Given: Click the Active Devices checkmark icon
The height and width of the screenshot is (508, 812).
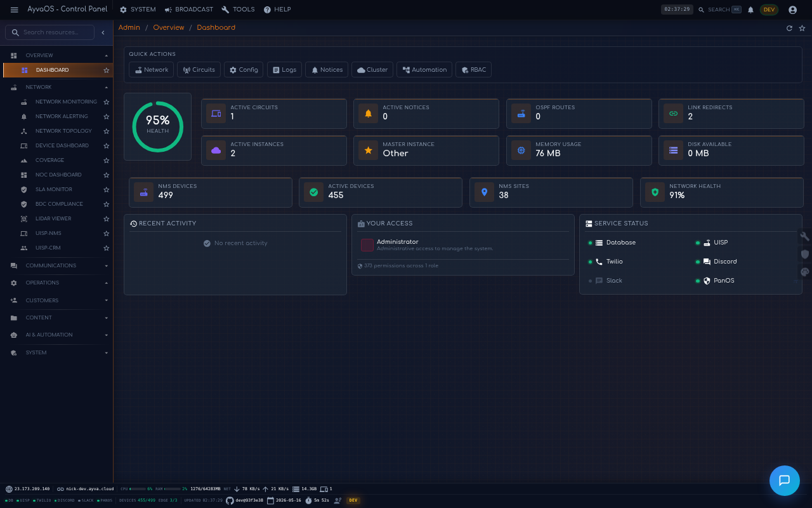Looking at the screenshot, I should click(313, 192).
